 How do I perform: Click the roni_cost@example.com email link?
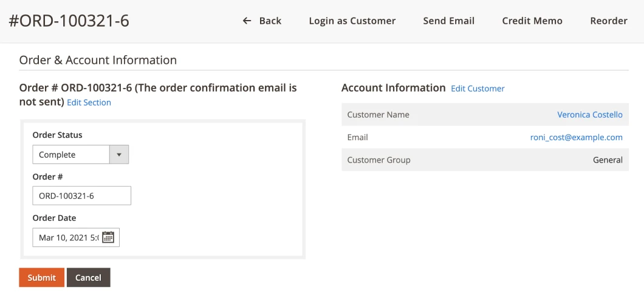tap(576, 137)
